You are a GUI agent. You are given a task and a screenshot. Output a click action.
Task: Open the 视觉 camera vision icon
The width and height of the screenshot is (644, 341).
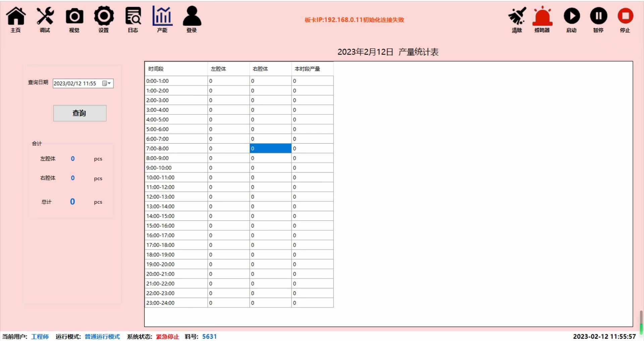click(74, 19)
